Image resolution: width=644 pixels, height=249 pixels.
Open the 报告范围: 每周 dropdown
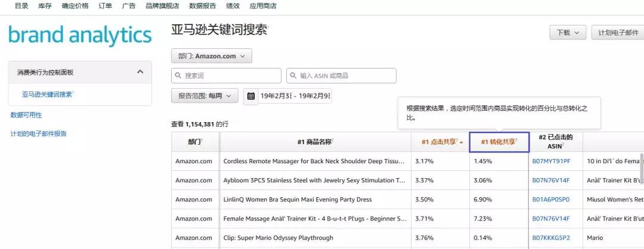click(x=205, y=95)
